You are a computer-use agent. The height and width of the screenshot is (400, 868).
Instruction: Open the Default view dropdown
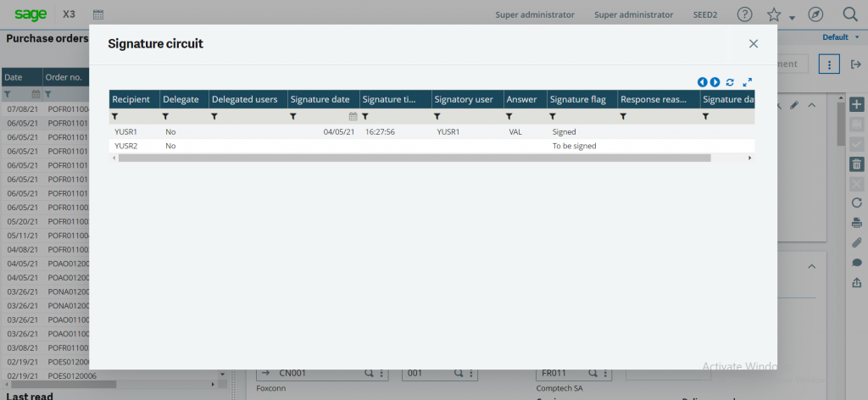click(840, 37)
